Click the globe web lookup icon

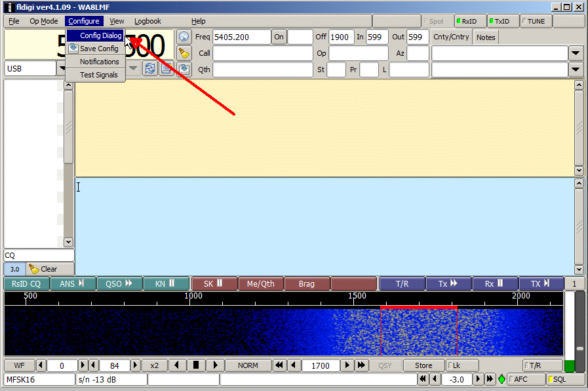[184, 37]
